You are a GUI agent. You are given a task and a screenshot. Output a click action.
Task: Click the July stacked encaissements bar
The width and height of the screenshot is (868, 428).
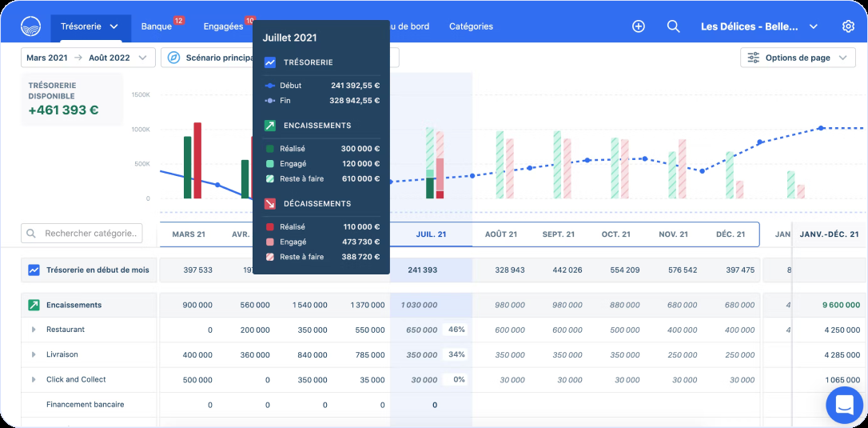[429, 163]
